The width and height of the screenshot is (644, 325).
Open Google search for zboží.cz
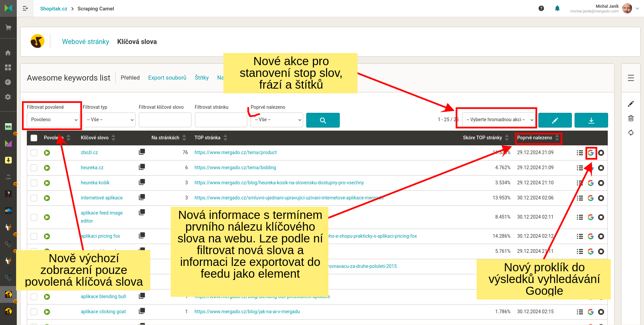(x=591, y=153)
